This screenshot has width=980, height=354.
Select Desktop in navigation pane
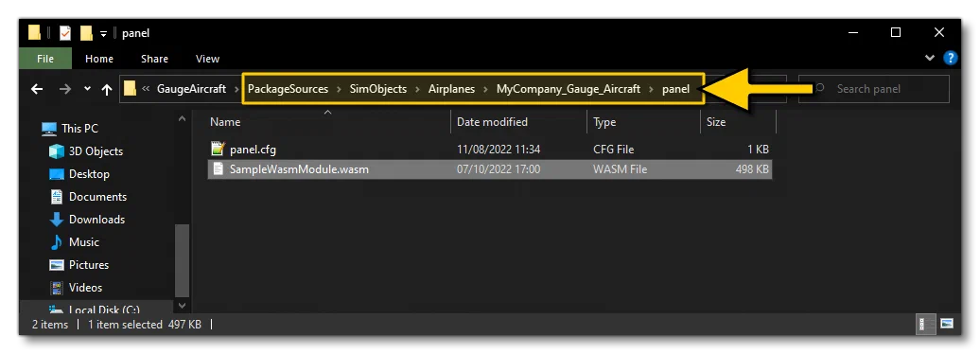click(x=89, y=174)
